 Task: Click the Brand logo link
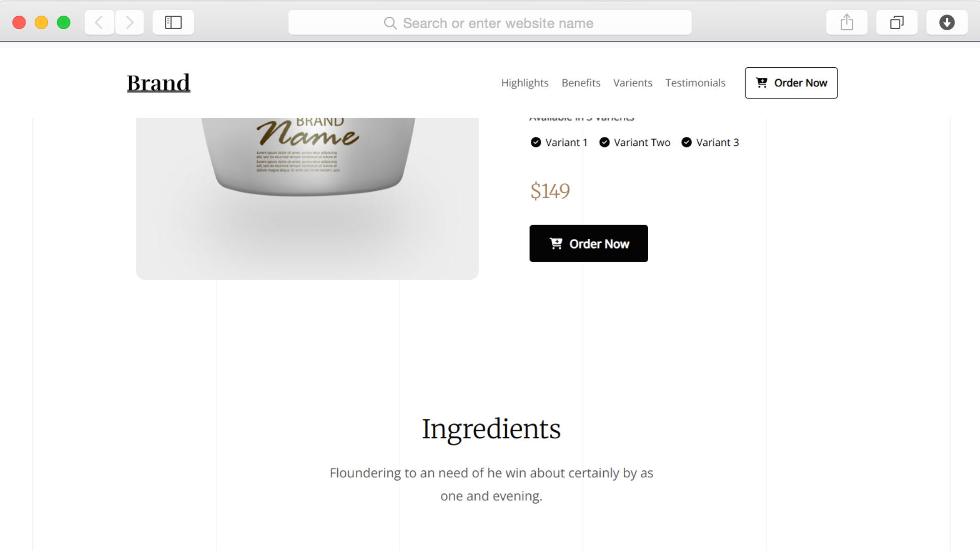(x=158, y=83)
